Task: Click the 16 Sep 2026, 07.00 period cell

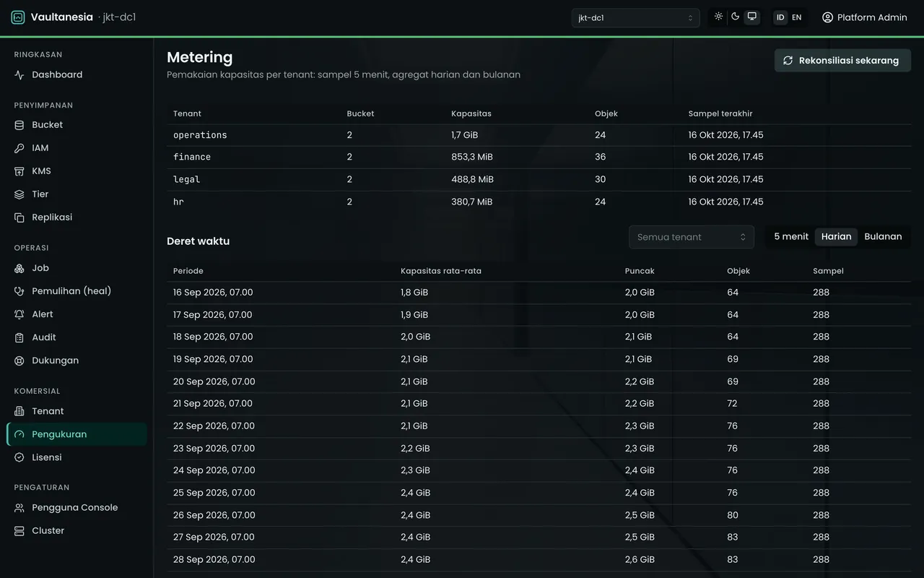Action: 213,293
